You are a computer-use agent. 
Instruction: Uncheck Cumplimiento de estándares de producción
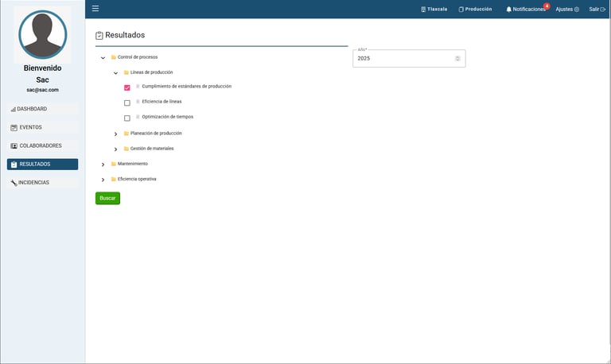point(127,87)
